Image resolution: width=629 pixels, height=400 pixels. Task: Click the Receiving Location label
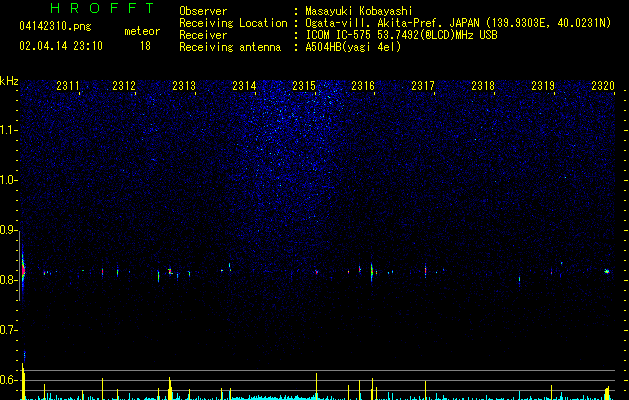pyautogui.click(x=233, y=23)
